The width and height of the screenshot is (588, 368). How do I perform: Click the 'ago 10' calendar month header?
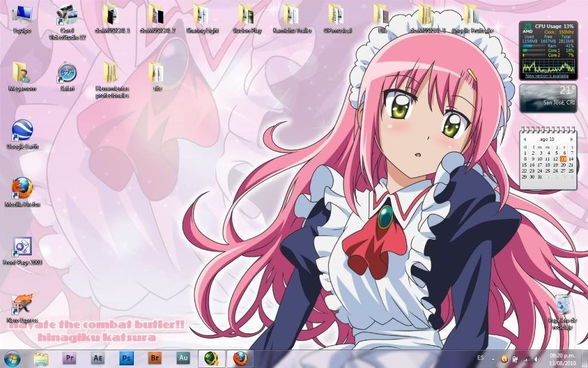[547, 139]
